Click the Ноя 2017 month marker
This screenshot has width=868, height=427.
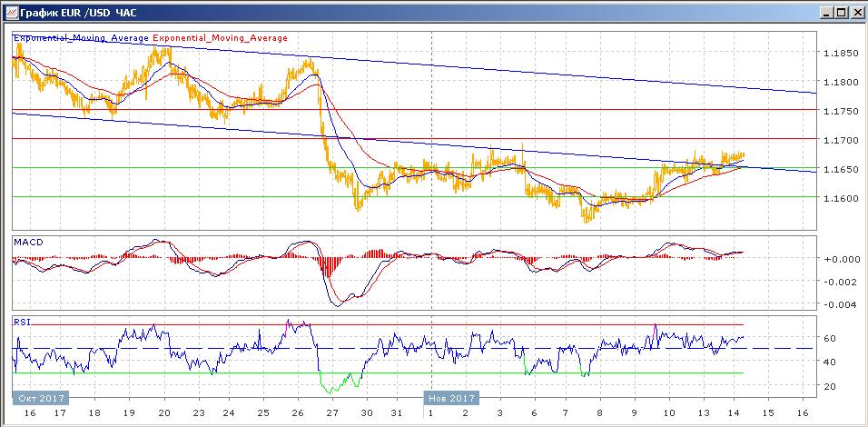click(x=449, y=398)
